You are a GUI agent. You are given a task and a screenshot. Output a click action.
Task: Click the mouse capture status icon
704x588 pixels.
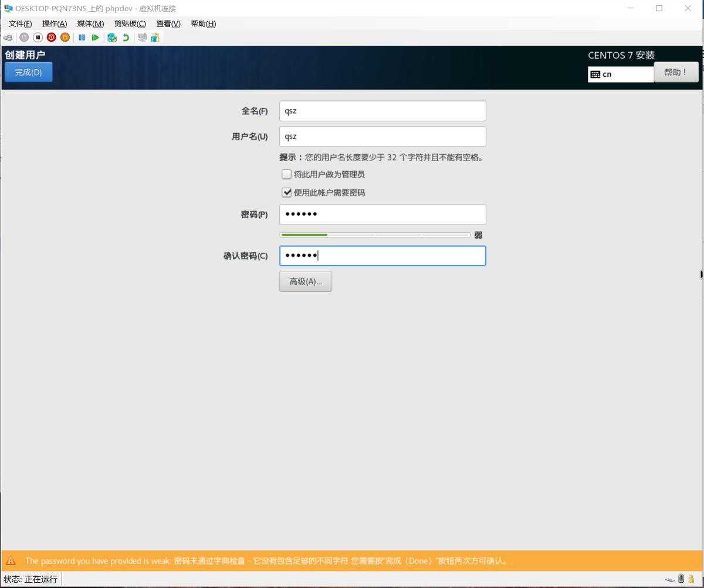pos(681,579)
